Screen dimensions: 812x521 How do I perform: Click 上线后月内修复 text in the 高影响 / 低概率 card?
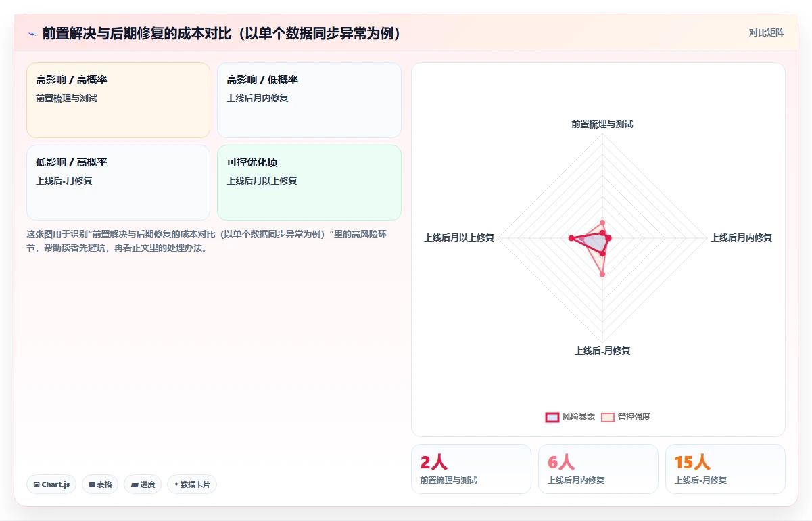pyautogui.click(x=258, y=98)
